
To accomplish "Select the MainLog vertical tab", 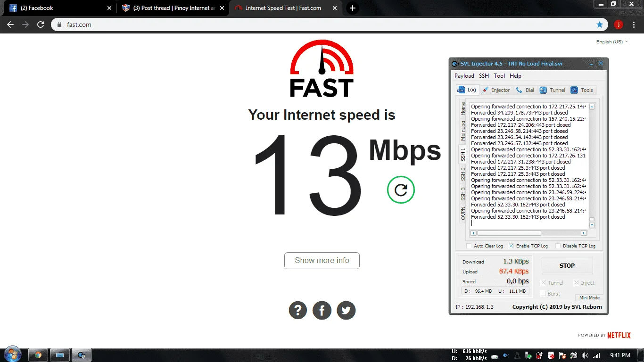I will coord(463,130).
